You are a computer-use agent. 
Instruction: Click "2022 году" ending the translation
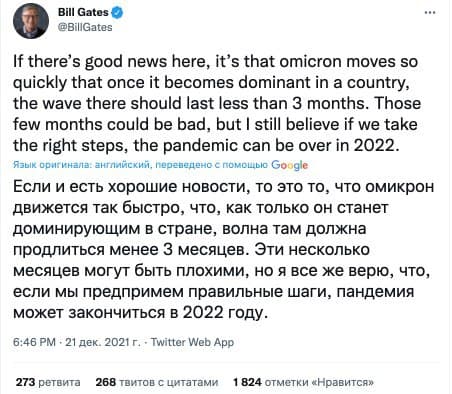pos(225,313)
